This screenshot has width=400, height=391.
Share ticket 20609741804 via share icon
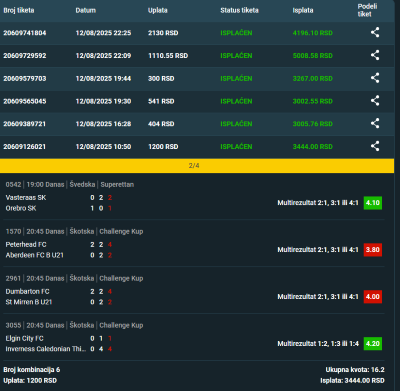[x=375, y=32]
